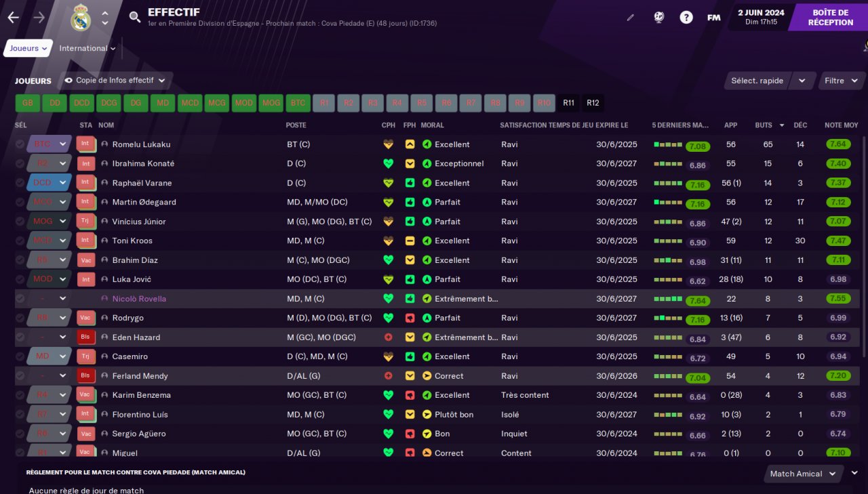Click Romelu Lukaku's player info icon
Viewport: 868px width, 494px height.
point(104,144)
